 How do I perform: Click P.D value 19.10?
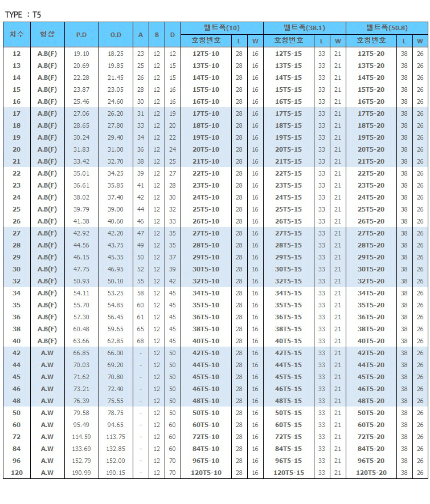[81, 54]
